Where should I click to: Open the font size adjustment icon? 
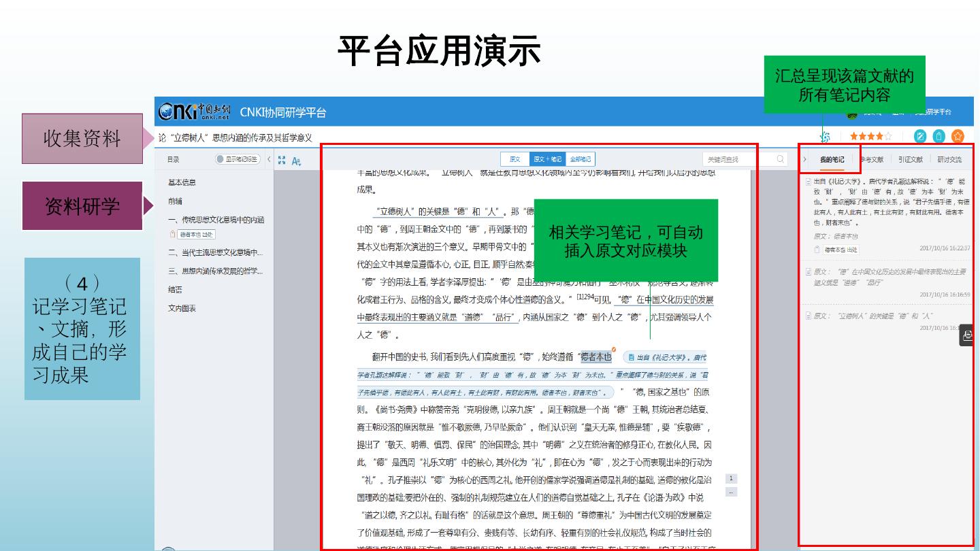(296, 161)
